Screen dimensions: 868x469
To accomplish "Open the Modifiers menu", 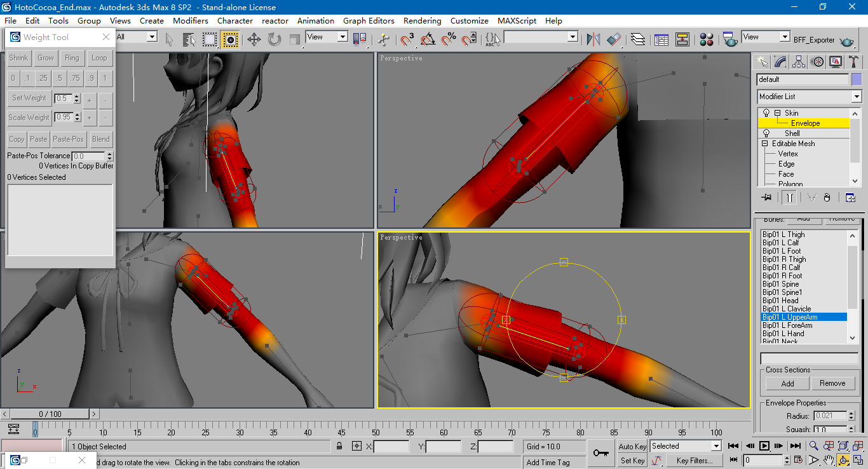I will 190,20.
